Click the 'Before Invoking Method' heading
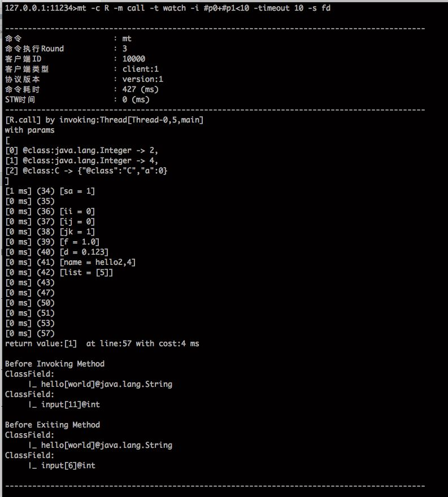The width and height of the screenshot is (448, 497). (54, 364)
